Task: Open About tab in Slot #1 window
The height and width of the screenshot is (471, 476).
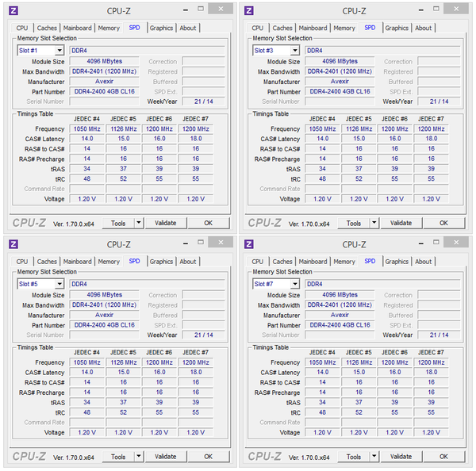Action: 188,28
